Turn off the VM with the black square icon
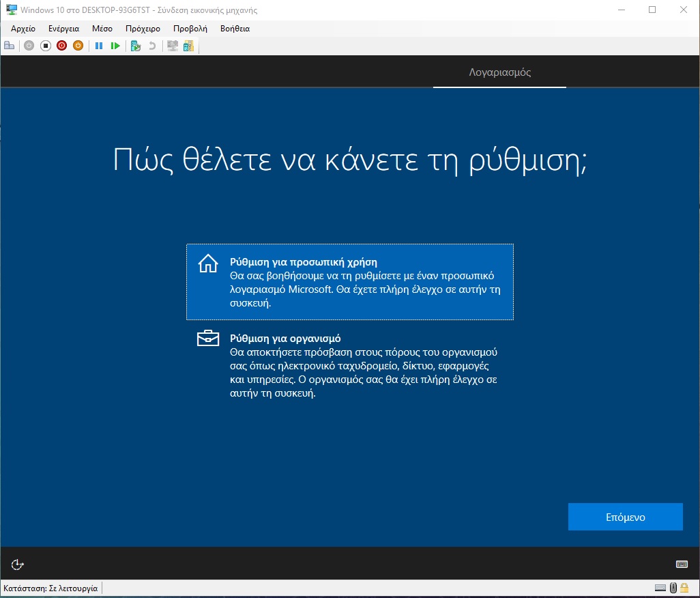Image resolution: width=700 pixels, height=598 pixels. (46, 46)
